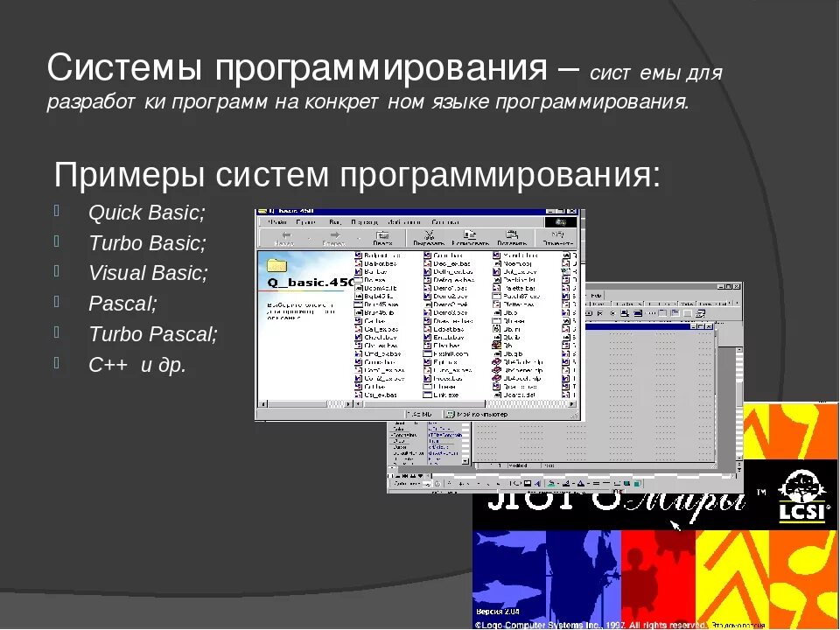
Task: Open the Правка menu in Explorer
Action: click(x=306, y=221)
